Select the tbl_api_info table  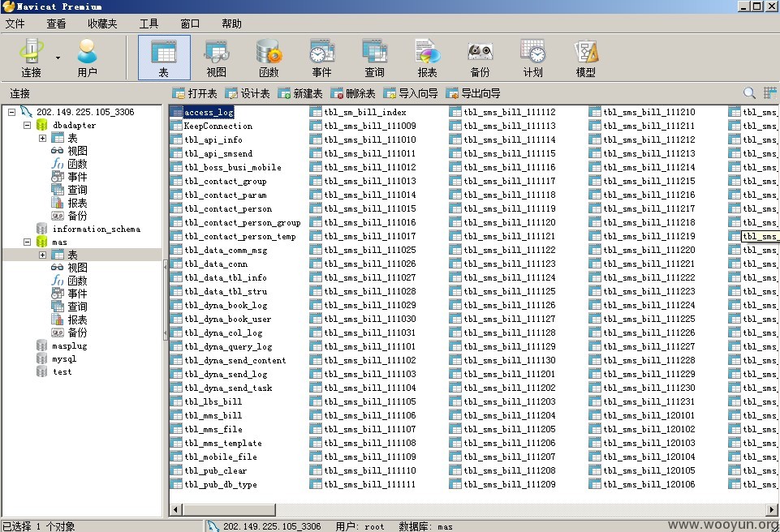tap(213, 139)
